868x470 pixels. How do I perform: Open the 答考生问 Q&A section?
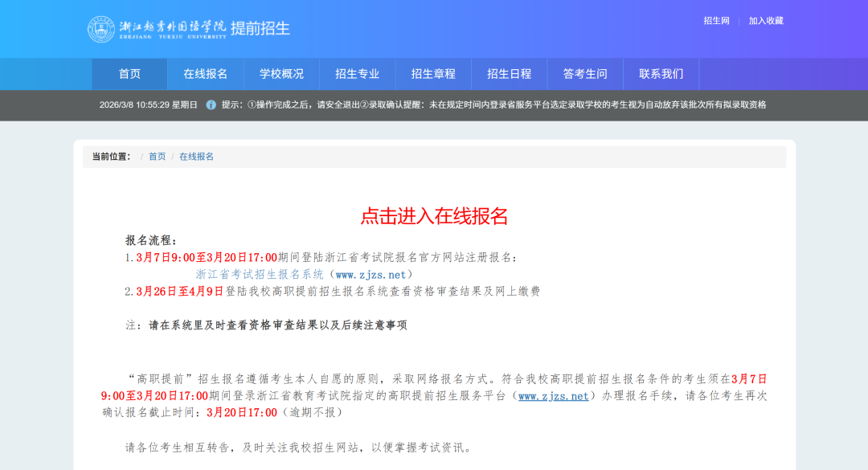tap(584, 73)
